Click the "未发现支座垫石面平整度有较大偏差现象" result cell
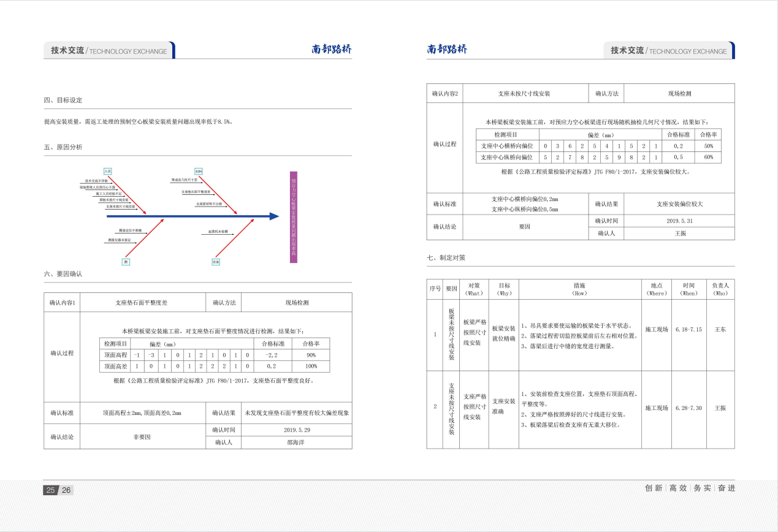The height and width of the screenshot is (532, 778). pos(297,413)
